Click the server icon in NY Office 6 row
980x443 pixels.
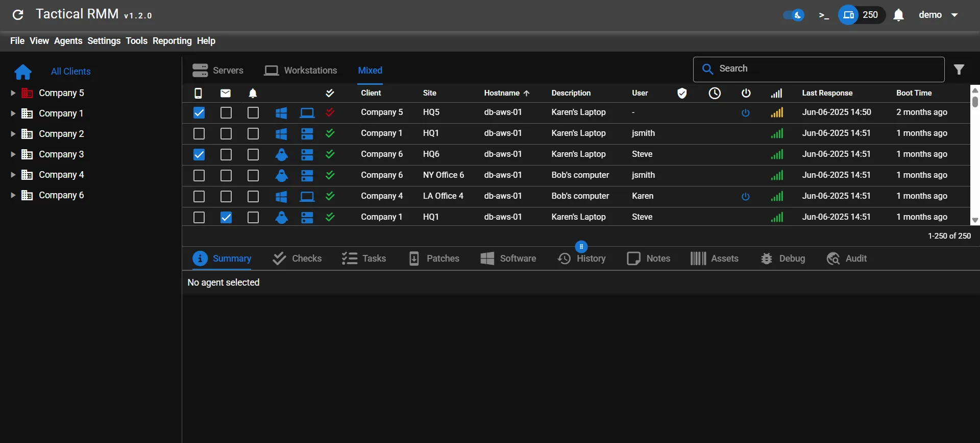[x=307, y=175]
